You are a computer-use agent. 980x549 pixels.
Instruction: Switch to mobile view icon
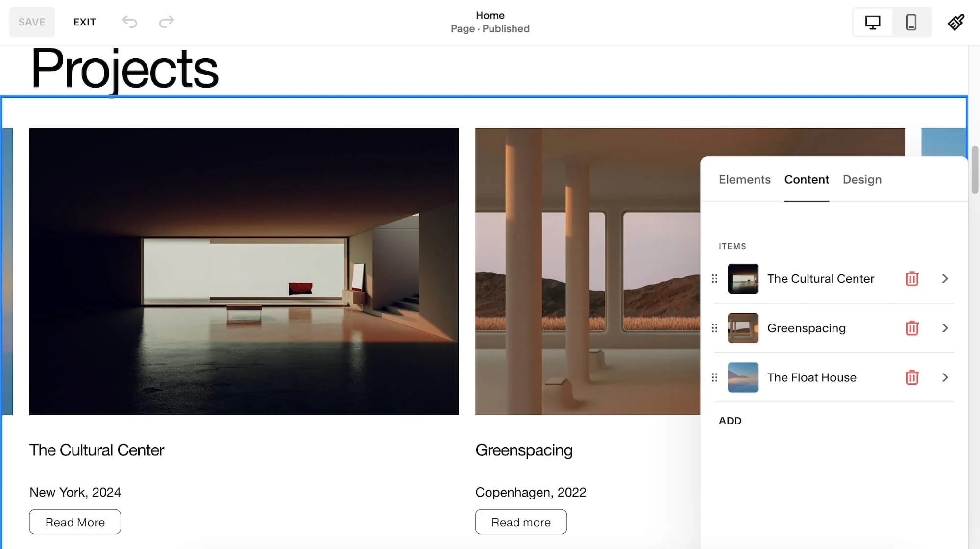pos(911,22)
